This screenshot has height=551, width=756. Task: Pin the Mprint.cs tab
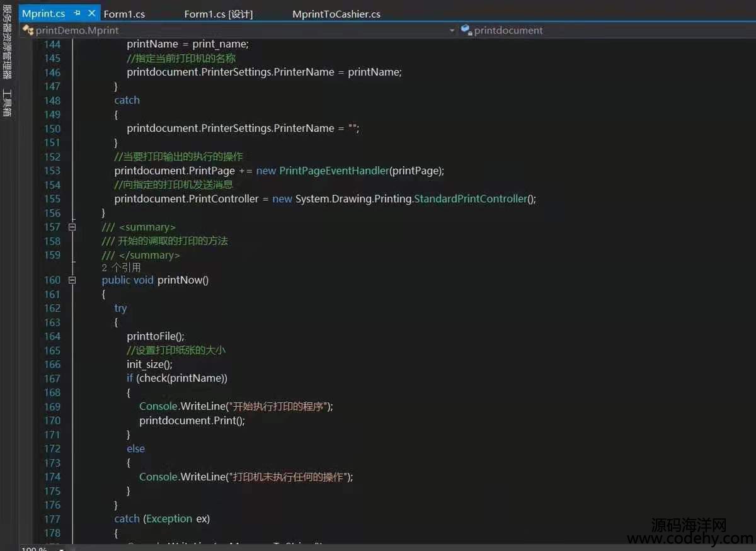click(x=77, y=13)
